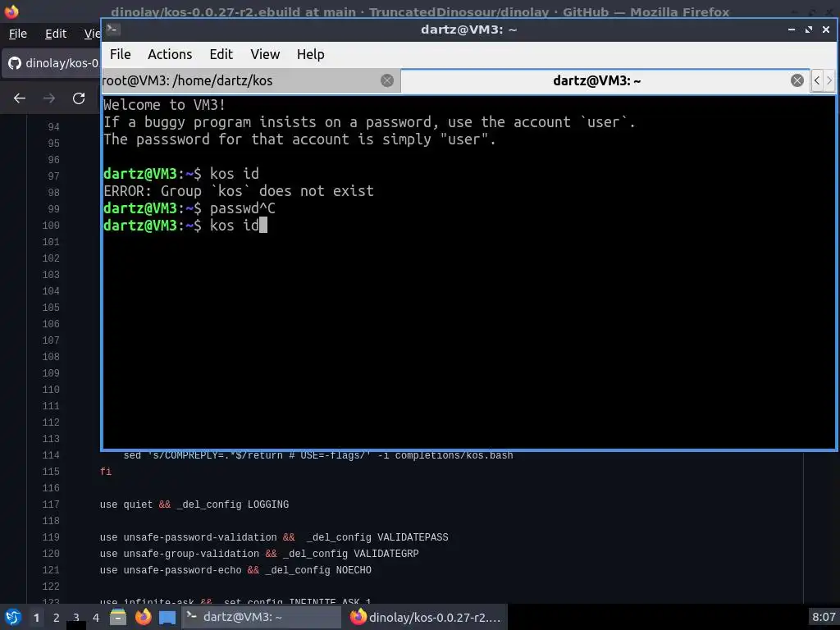Select the dinolay/kos Firefox browser tab
The width and height of the screenshot is (840, 630).
tap(52, 63)
